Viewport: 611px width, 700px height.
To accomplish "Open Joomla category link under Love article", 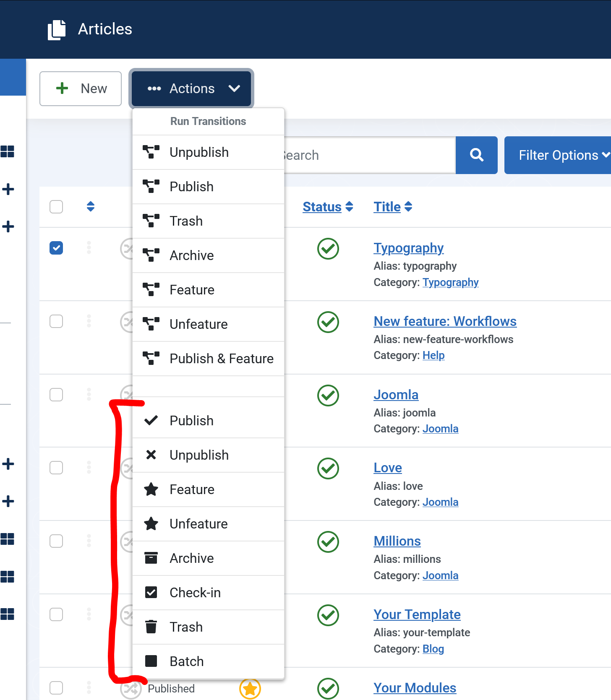I will [440, 502].
